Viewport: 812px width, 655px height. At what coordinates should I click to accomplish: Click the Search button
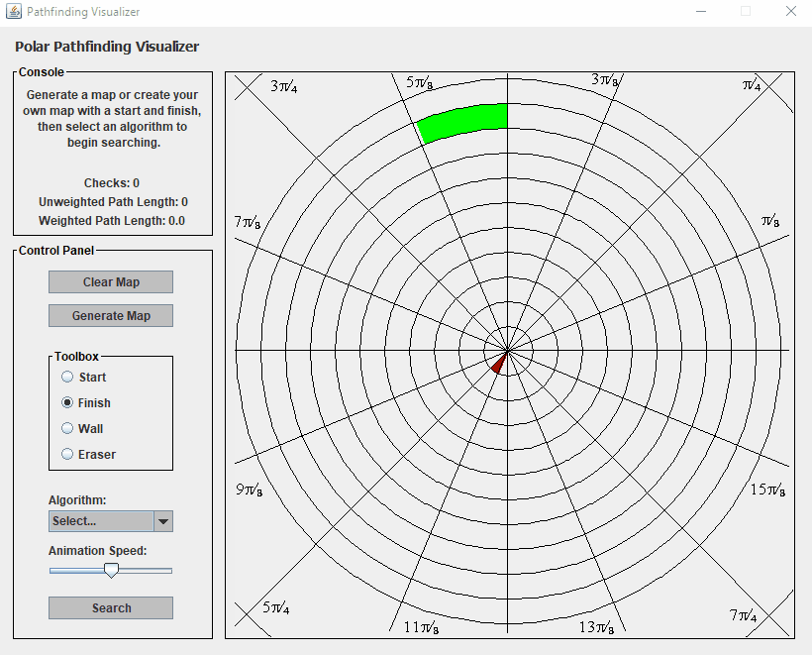click(111, 607)
